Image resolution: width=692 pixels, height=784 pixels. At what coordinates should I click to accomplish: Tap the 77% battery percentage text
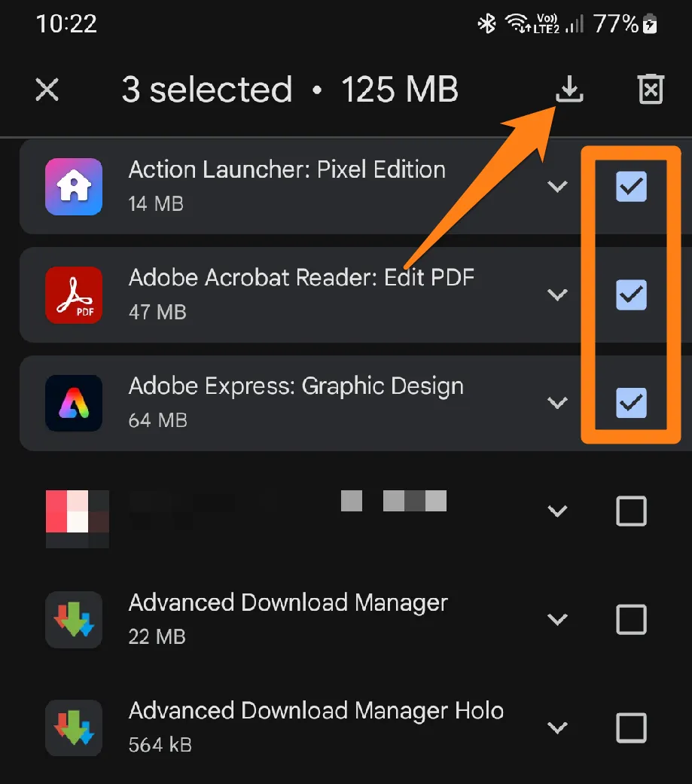point(616,23)
